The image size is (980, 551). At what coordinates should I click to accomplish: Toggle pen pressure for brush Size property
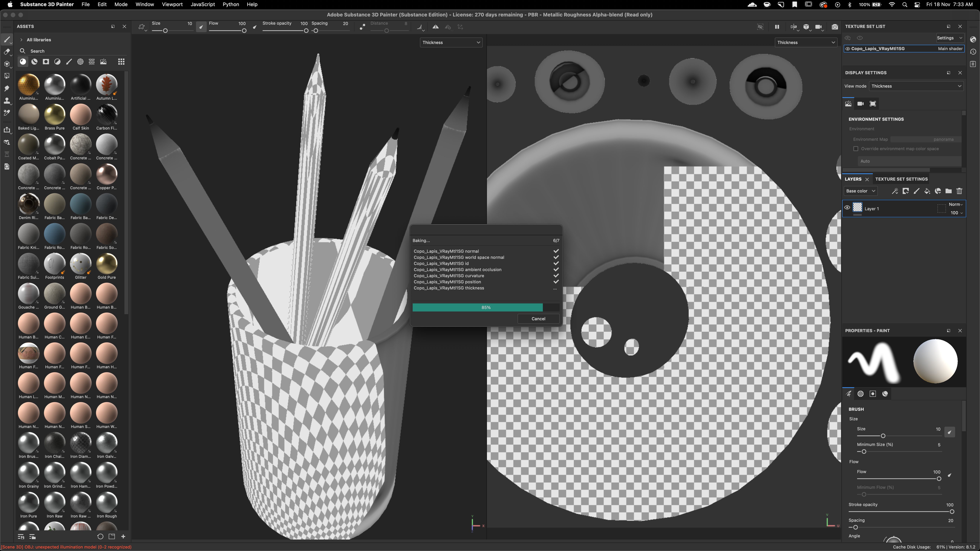950,432
